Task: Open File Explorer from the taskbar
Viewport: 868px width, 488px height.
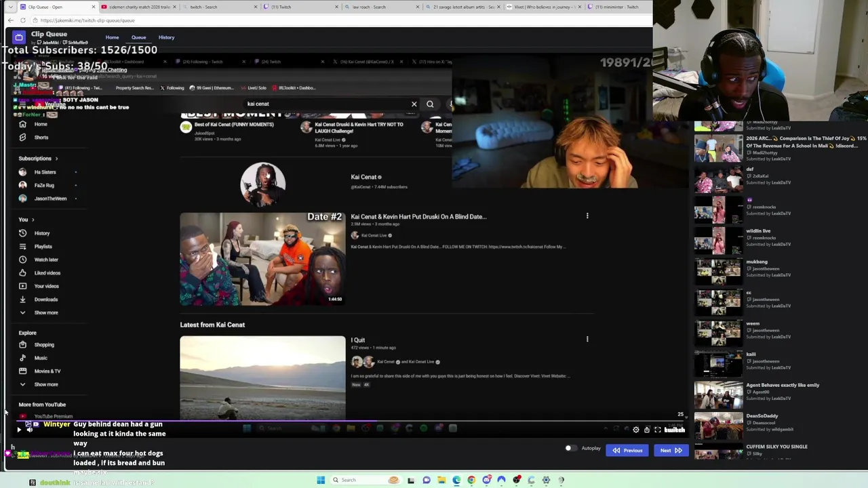Action: [441, 480]
